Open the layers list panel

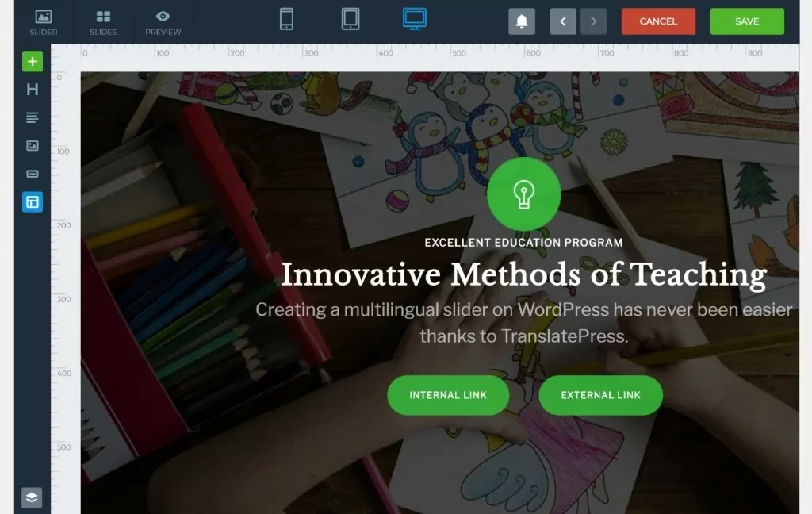[x=32, y=497]
